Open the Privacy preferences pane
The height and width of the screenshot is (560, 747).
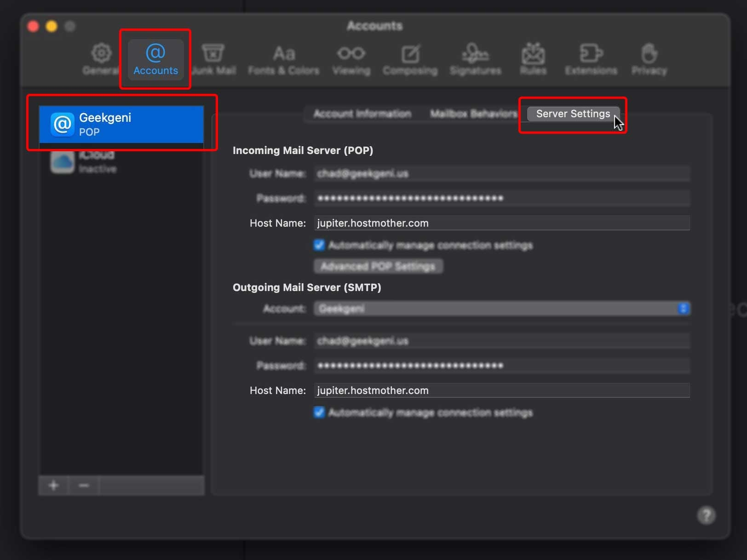click(649, 60)
